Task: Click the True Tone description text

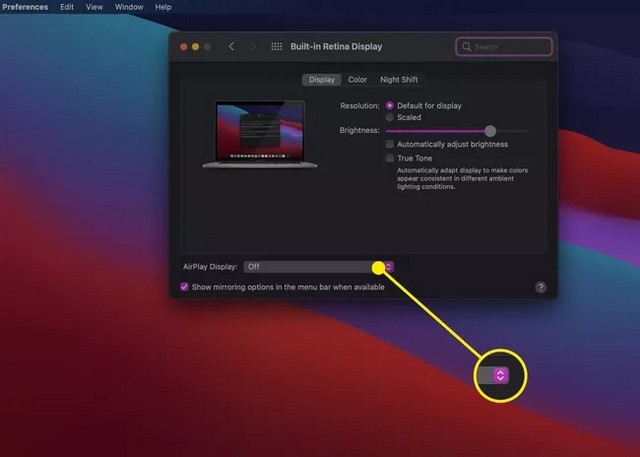Action: tap(462, 178)
